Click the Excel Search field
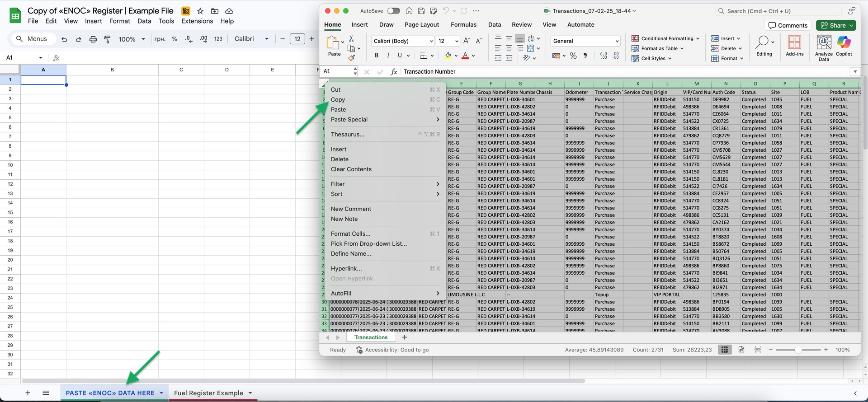The width and height of the screenshot is (868, 402). point(778,11)
